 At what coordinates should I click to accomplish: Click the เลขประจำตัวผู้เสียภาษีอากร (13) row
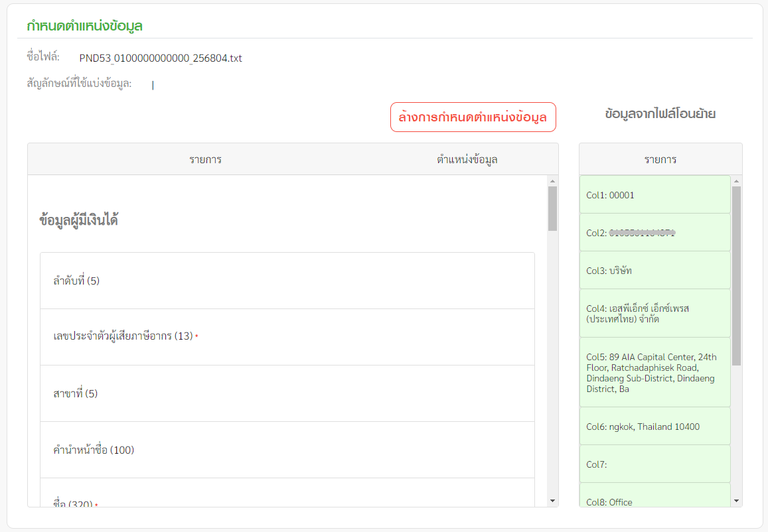point(287,337)
